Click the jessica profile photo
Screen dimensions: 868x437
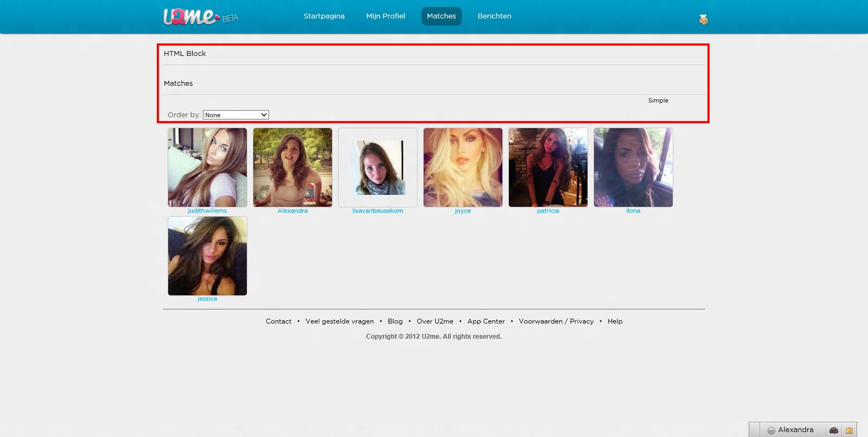(207, 256)
